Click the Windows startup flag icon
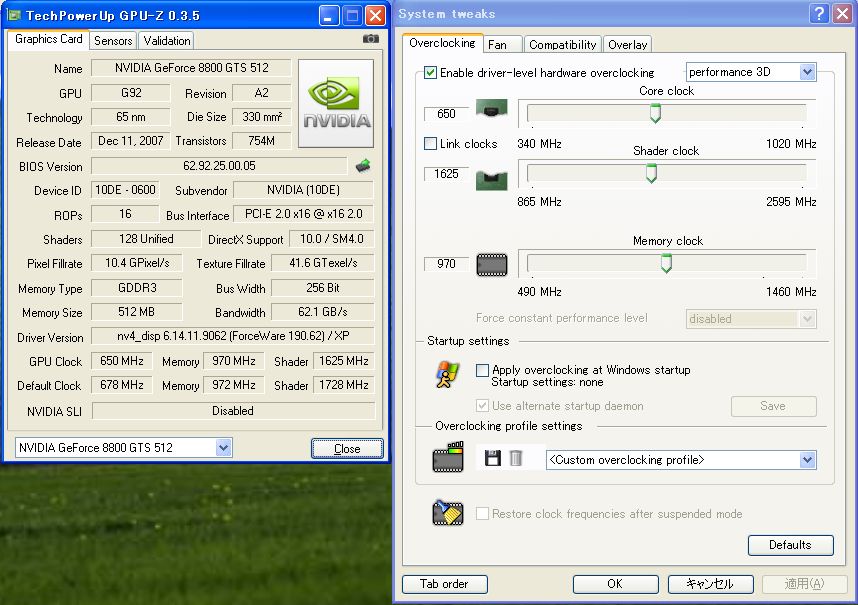This screenshot has width=858, height=605. (x=447, y=375)
